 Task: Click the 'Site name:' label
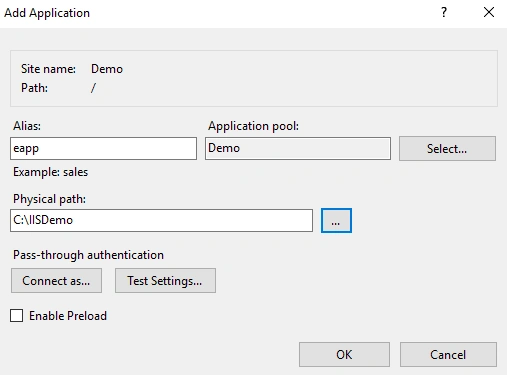48,69
